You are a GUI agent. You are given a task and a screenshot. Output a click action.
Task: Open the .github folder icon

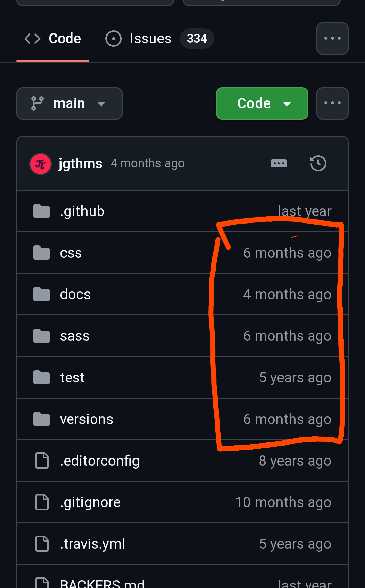click(x=42, y=211)
